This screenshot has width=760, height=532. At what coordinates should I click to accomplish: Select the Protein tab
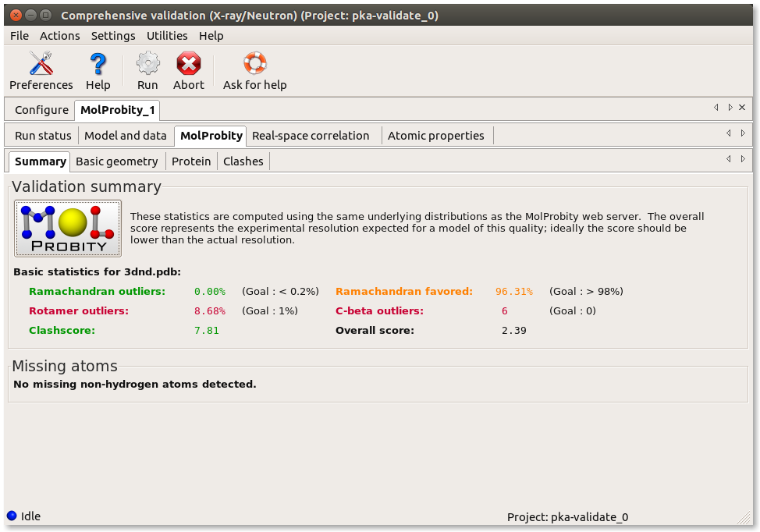tap(192, 161)
